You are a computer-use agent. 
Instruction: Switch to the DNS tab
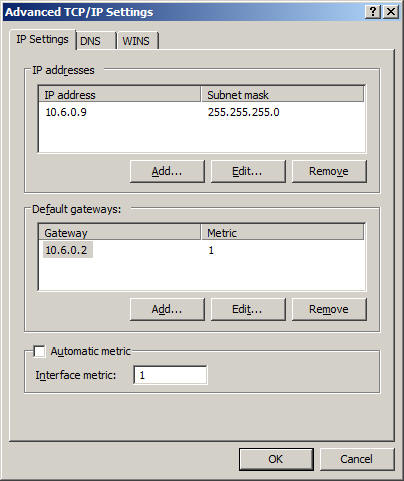[x=96, y=41]
